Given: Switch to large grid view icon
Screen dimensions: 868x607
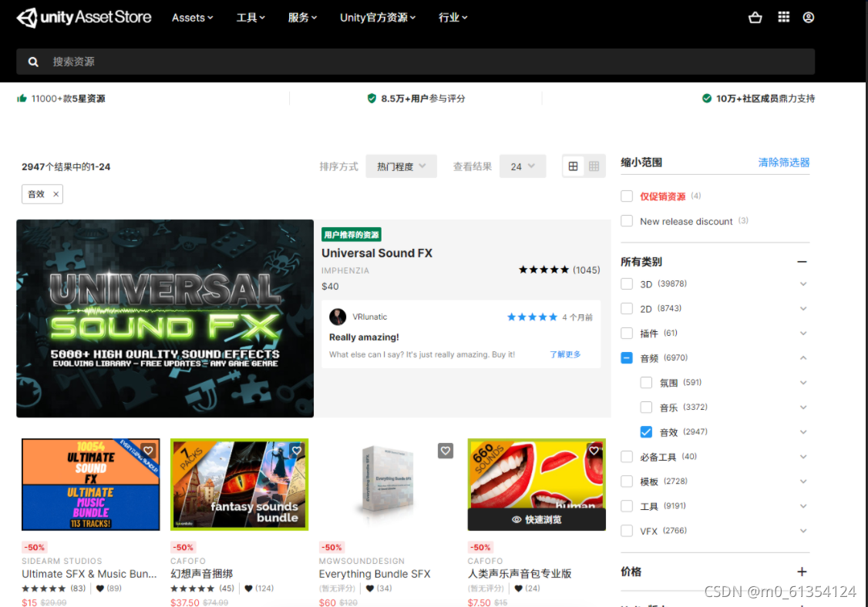Looking at the screenshot, I should pyautogui.click(x=573, y=166).
